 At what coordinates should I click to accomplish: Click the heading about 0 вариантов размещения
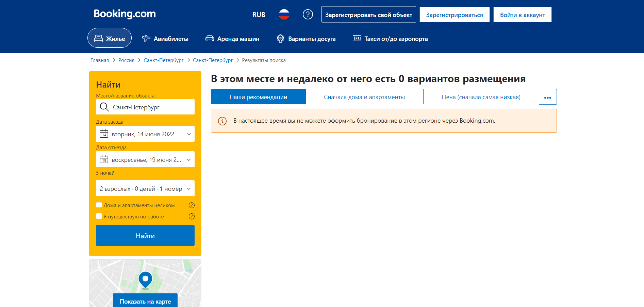click(x=368, y=79)
